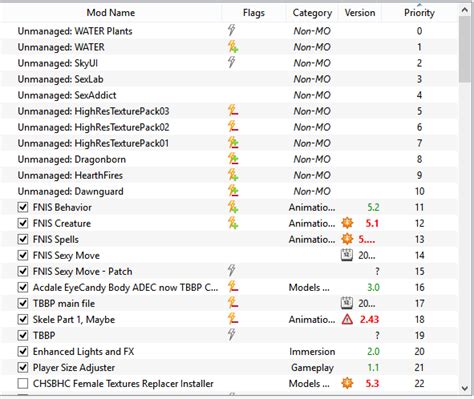Image resolution: width=474 pixels, height=399 pixels.
Task: Sort mods by the Mod Name header
Action: pos(111,13)
